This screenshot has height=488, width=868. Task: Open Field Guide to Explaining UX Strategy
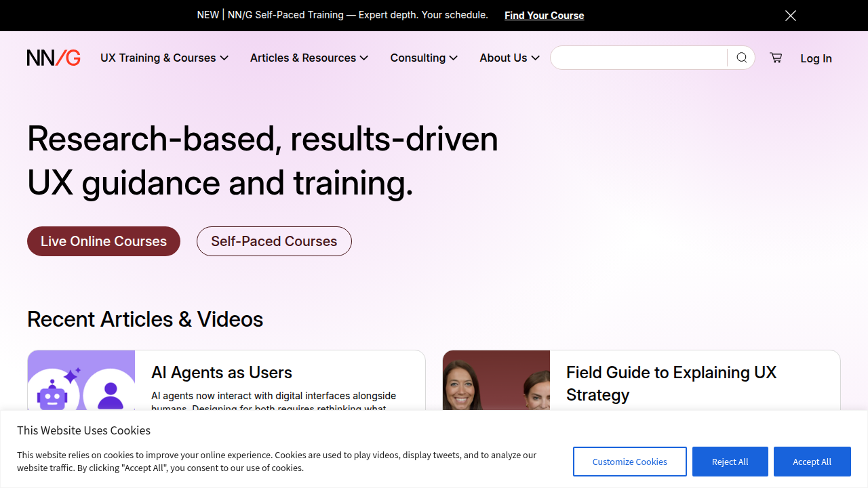[x=671, y=384]
